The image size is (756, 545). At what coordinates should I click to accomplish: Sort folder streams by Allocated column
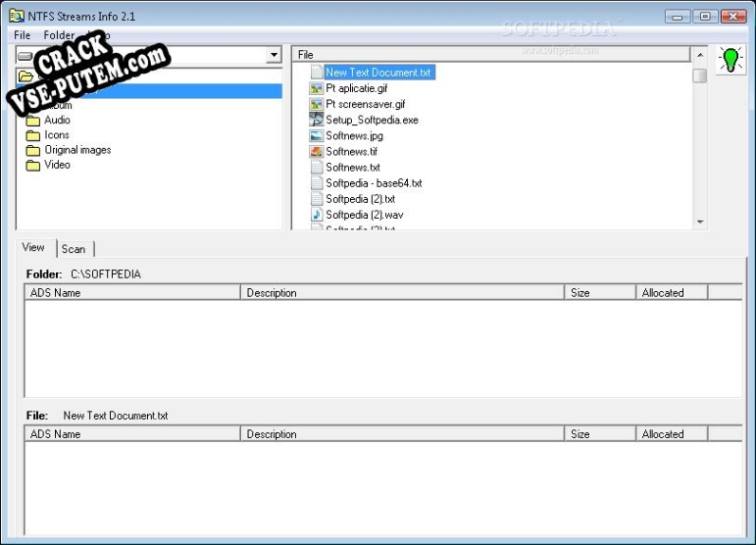coord(672,292)
